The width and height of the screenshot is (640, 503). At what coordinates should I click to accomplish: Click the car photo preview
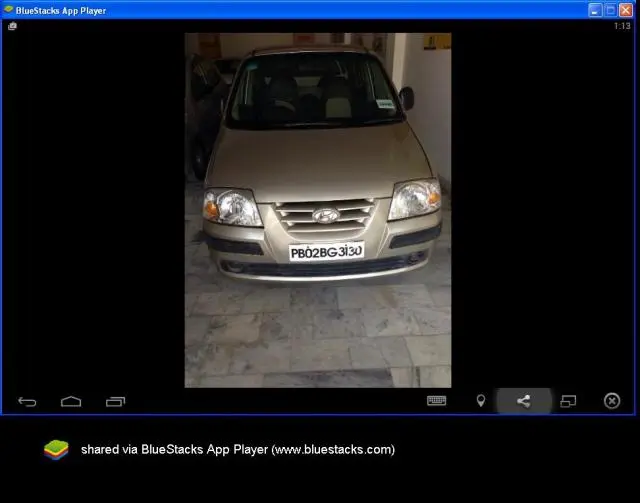click(318, 210)
